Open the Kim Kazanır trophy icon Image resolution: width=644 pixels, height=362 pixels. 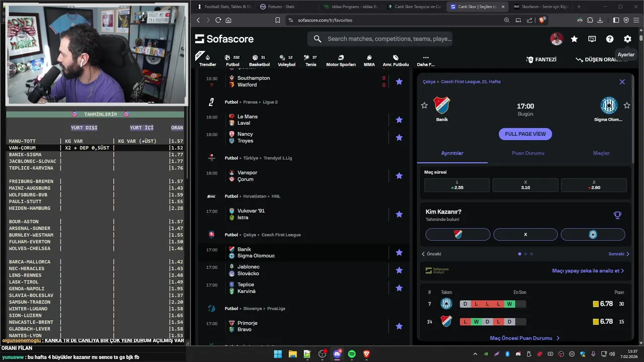[x=617, y=215]
